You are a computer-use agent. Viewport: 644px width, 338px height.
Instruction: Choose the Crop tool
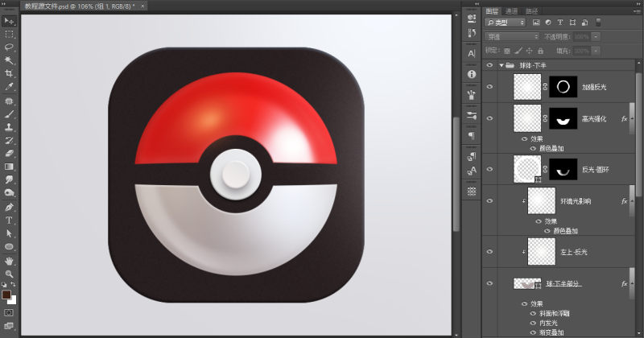pyautogui.click(x=9, y=72)
